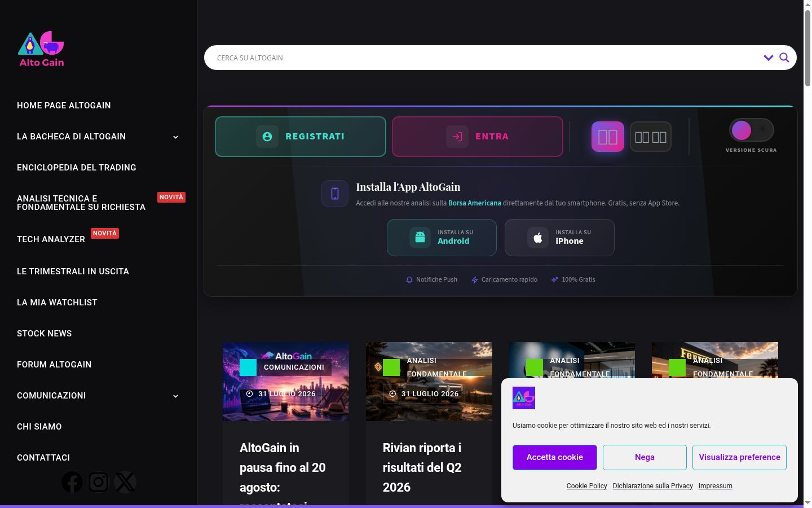Open Analisi Tecnica e Fondamentale su Richiesta
The width and height of the screenshot is (812, 508).
[x=81, y=203]
